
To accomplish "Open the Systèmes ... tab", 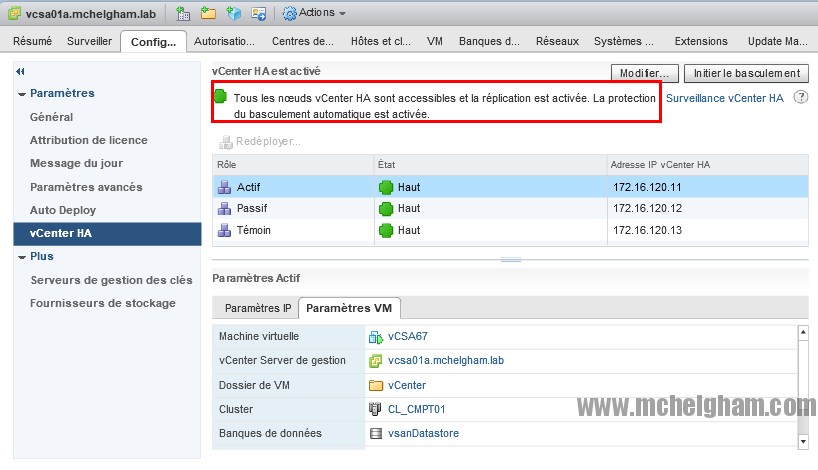I will [623, 41].
